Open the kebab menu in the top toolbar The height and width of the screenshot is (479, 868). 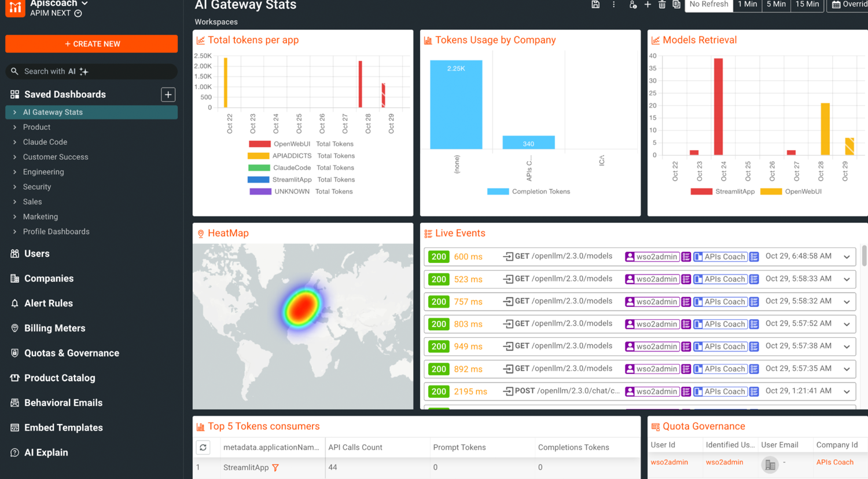615,5
